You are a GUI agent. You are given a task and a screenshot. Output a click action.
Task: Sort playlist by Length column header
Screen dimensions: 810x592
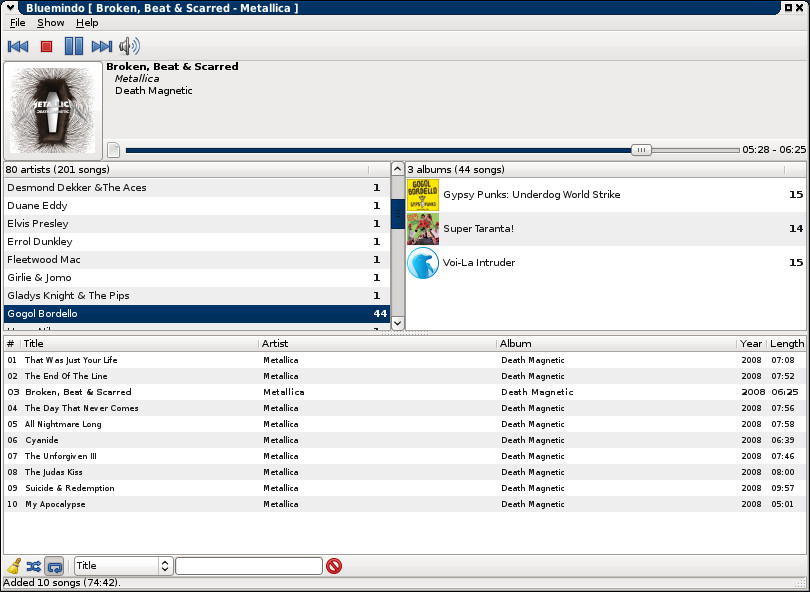tap(787, 343)
